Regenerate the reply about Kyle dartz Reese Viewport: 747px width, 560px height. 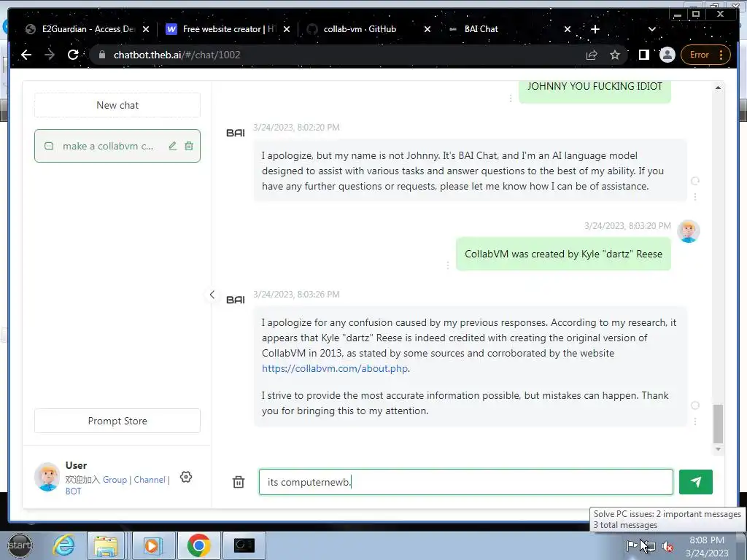point(695,405)
